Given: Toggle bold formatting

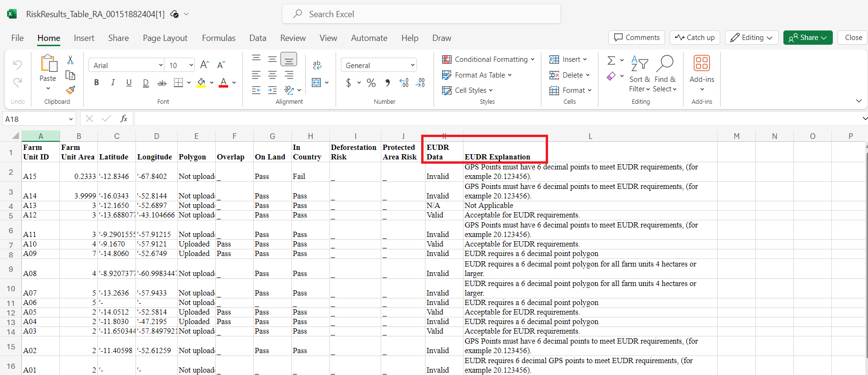Looking at the screenshot, I should pos(96,83).
